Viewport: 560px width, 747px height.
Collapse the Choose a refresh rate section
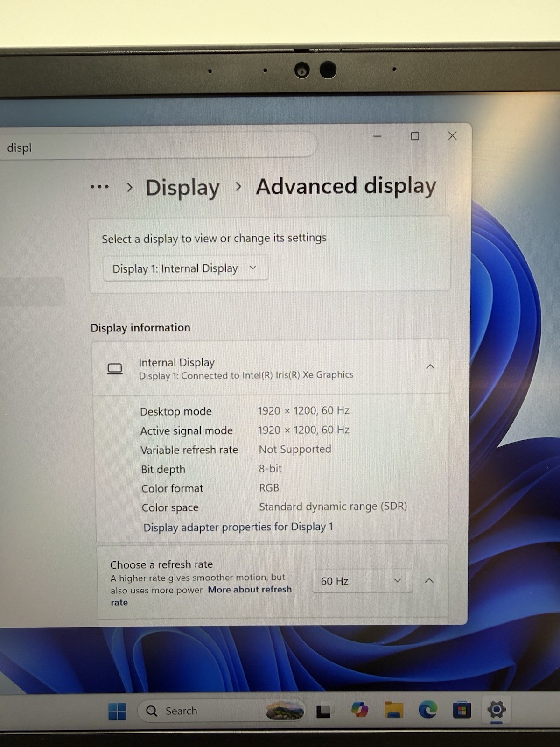tap(429, 581)
